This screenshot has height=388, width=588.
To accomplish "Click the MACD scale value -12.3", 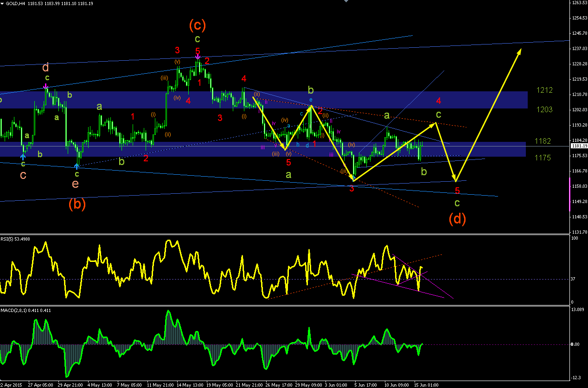I will click(x=576, y=377).
